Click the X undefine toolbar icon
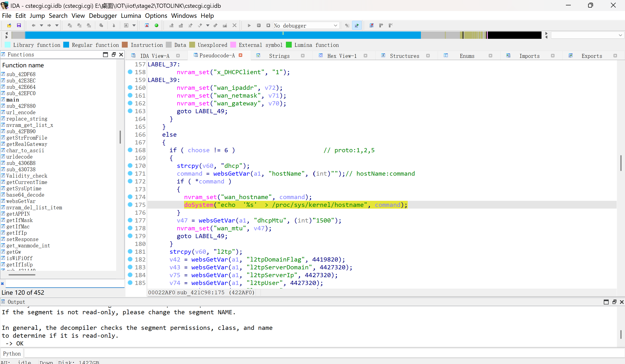625x364 pixels. (234, 25)
